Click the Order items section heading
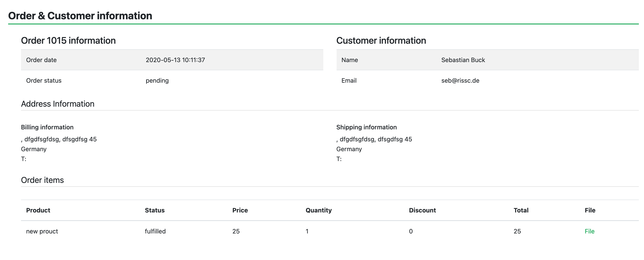This screenshot has width=644, height=260. pyautogui.click(x=42, y=180)
